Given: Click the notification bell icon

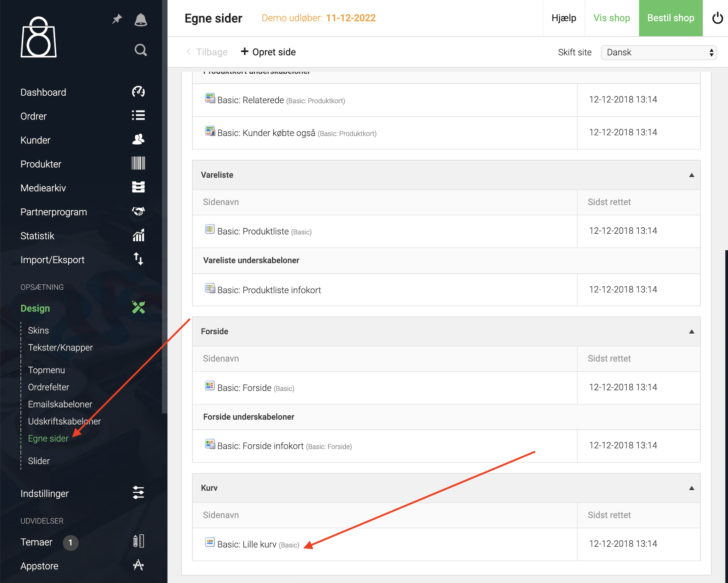Looking at the screenshot, I should tap(141, 20).
